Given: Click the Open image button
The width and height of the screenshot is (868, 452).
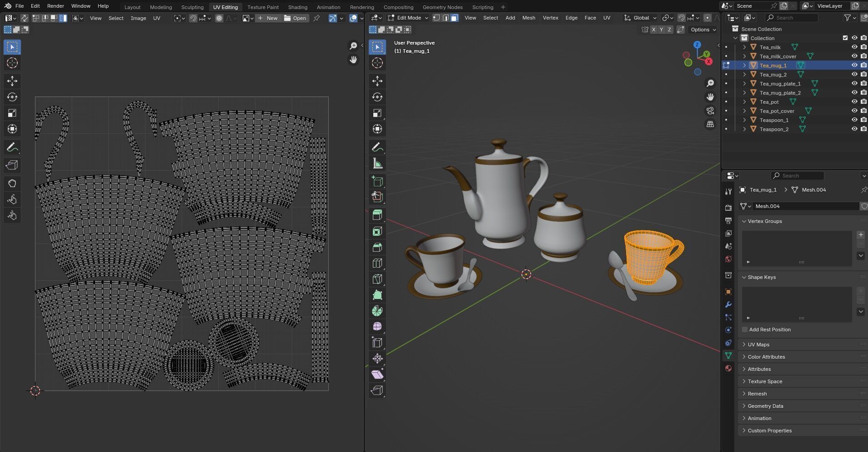Looking at the screenshot, I should coord(295,18).
